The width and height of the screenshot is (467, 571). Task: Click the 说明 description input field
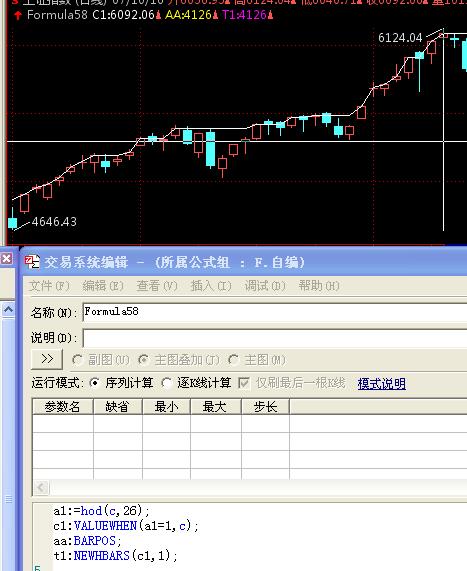pyautogui.click(x=275, y=338)
